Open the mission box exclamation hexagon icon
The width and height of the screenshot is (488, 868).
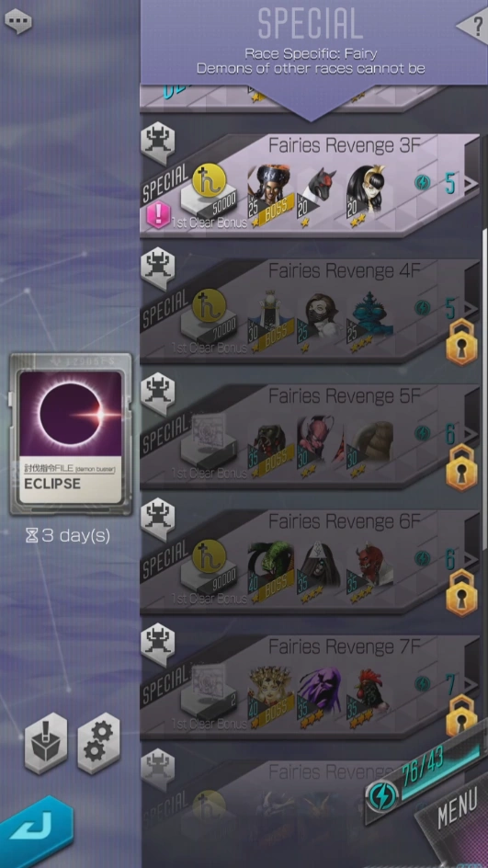(x=46, y=742)
